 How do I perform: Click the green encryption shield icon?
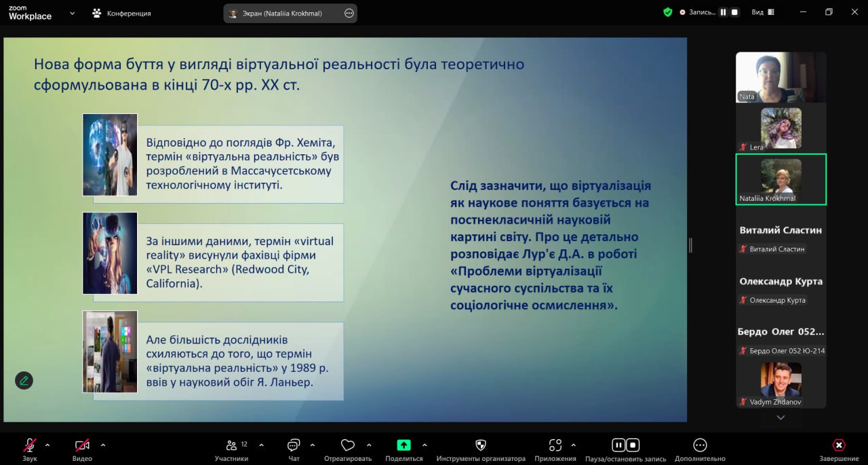click(x=667, y=12)
